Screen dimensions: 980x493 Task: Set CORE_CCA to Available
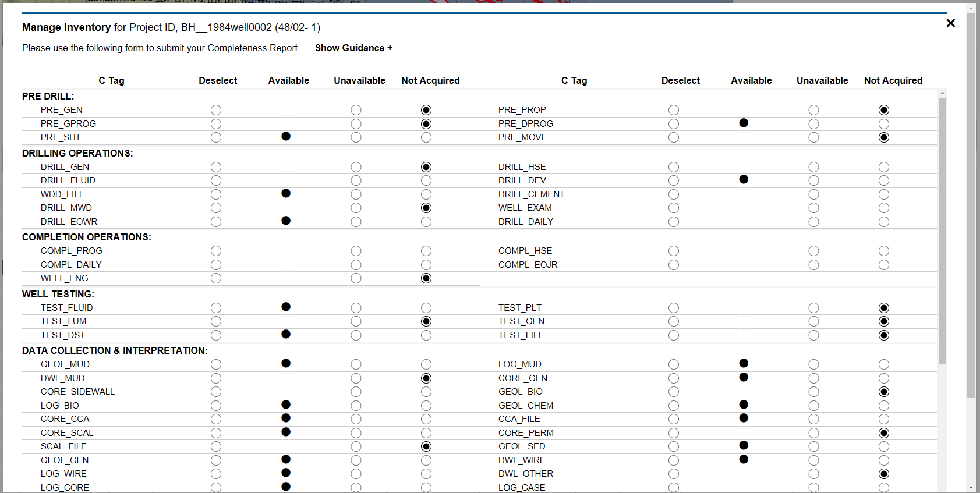(286, 418)
